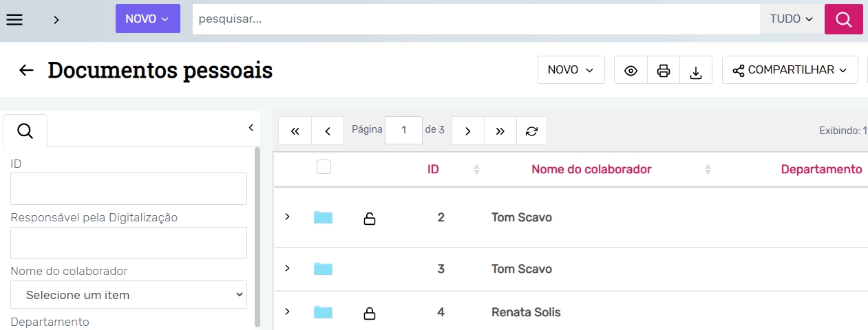The height and width of the screenshot is (330, 868).
Task: Jump to the last page
Action: point(500,131)
